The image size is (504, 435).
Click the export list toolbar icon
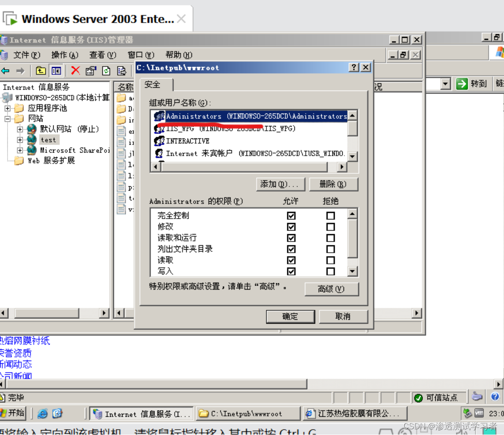click(x=121, y=71)
